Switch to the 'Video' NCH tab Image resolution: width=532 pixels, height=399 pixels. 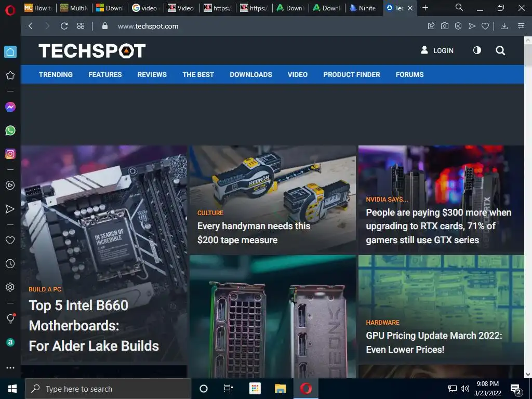coord(181,8)
